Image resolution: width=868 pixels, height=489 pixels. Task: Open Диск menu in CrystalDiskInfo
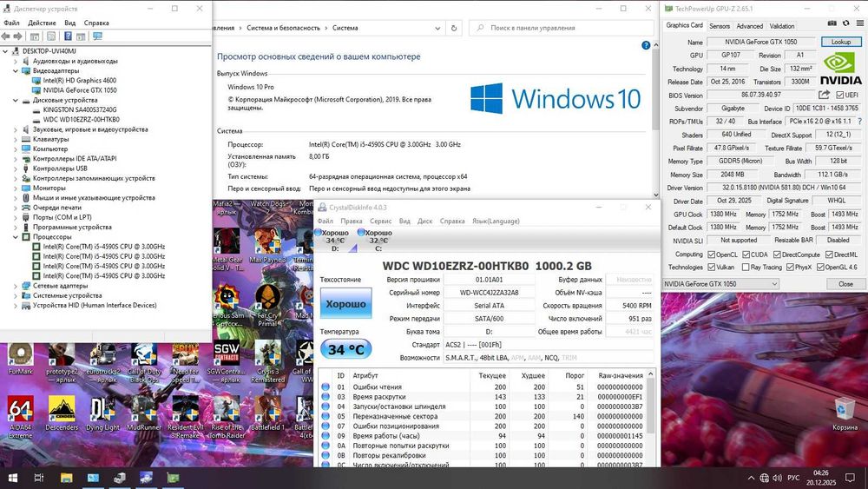(x=424, y=221)
